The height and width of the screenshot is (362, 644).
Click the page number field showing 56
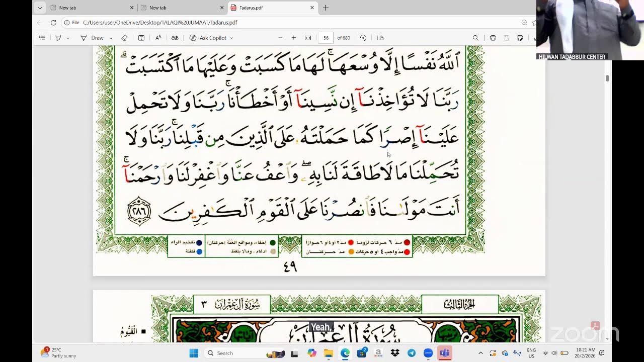326,38
